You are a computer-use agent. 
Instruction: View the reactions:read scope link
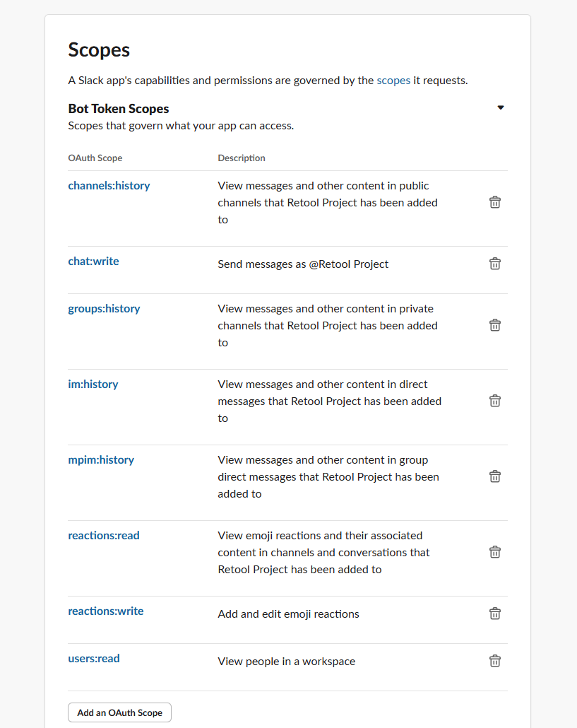coord(103,536)
